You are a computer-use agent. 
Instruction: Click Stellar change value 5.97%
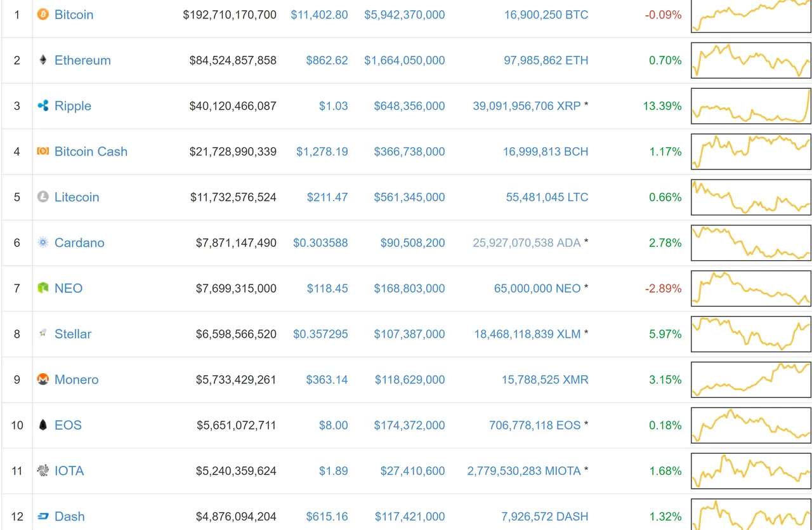[x=665, y=334]
